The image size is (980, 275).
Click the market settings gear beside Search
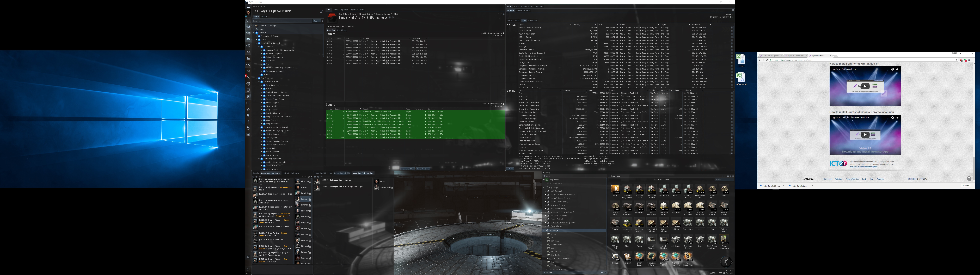(x=323, y=21)
